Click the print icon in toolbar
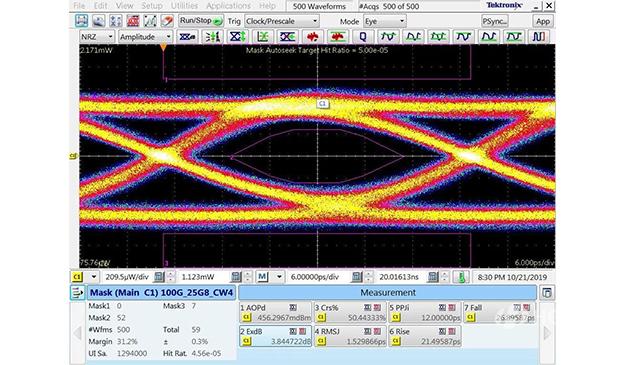The image size is (625, 365). [98, 21]
